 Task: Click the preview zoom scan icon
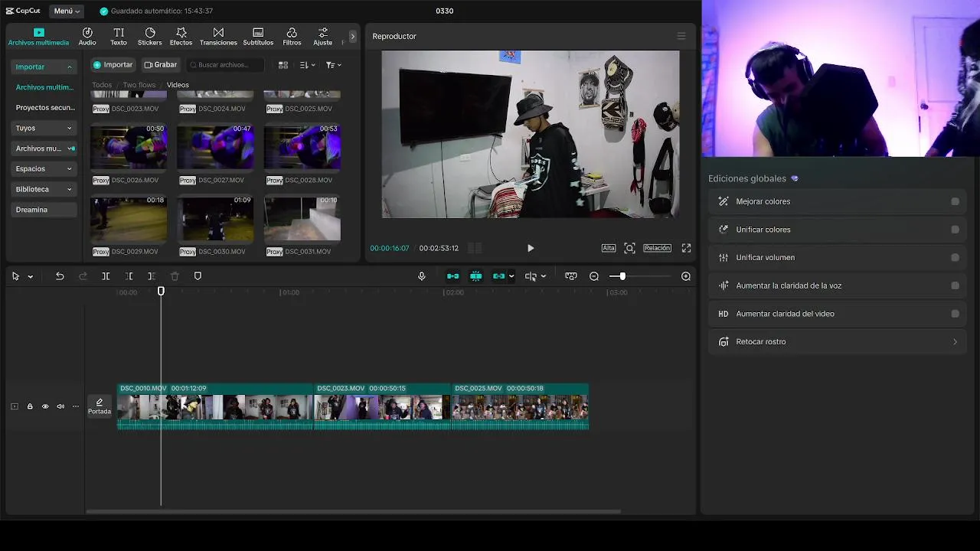629,248
